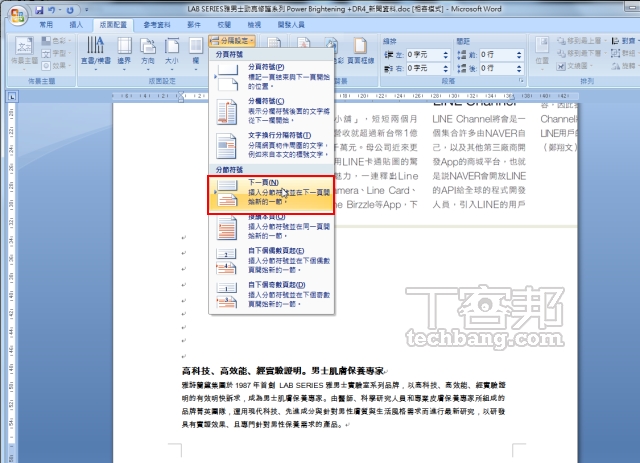Choose 分頁符號(P) page break option
Screen dimensions: 640x463
[271, 77]
